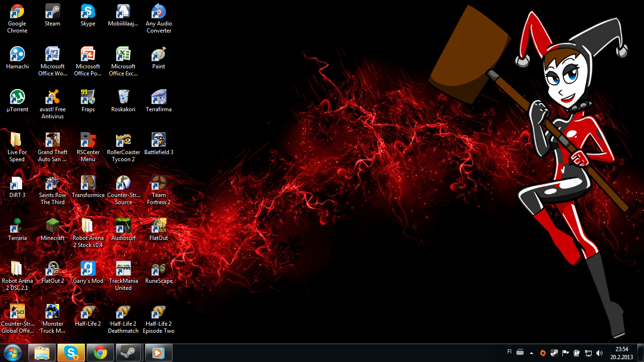Open the Windows Start menu
This screenshot has height=362, width=644.
coord(12,353)
